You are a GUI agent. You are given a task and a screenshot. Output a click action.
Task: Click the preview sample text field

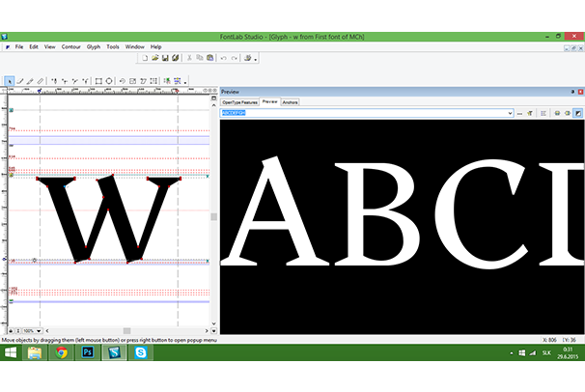367,113
